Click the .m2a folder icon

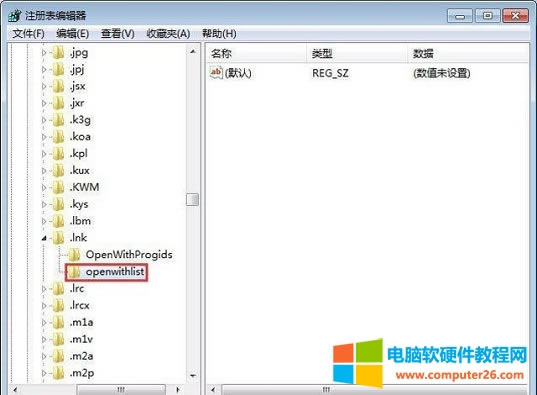click(58, 356)
